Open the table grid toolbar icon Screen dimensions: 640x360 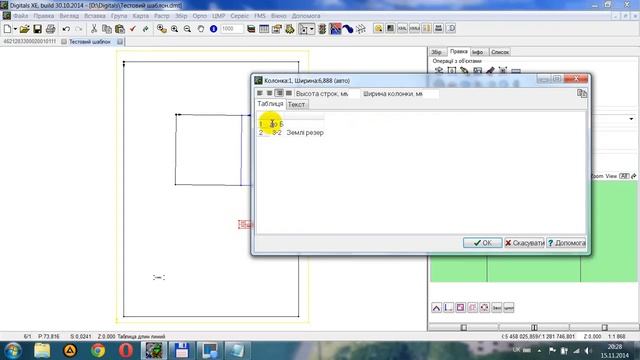click(x=264, y=29)
